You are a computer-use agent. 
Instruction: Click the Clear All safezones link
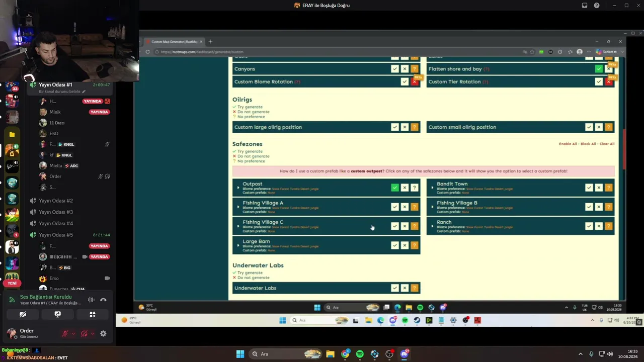click(607, 144)
